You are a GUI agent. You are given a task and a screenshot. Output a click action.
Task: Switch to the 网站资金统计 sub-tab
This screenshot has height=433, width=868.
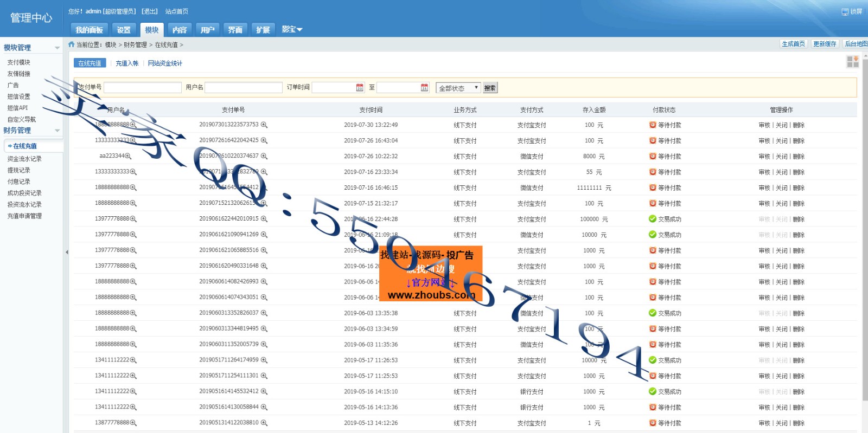coord(165,63)
